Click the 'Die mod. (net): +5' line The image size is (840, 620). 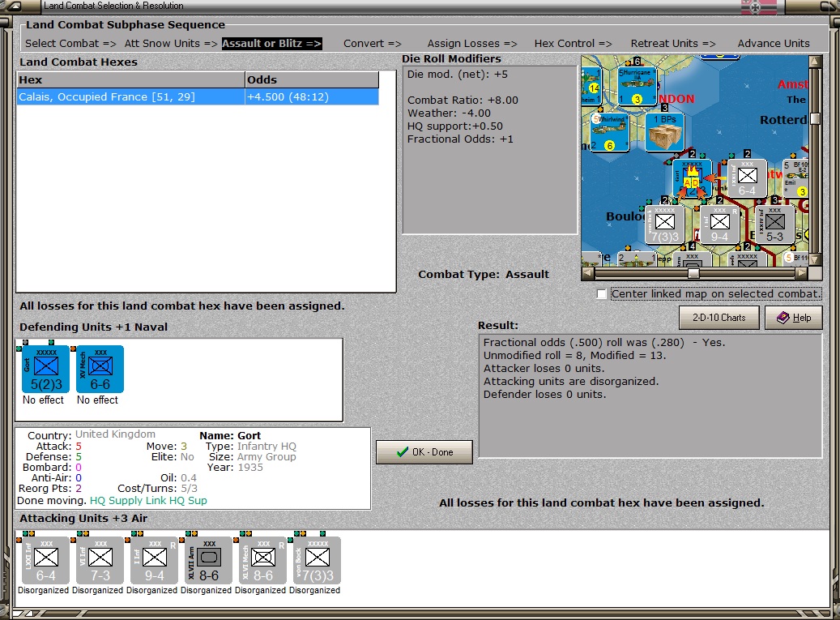457,75
